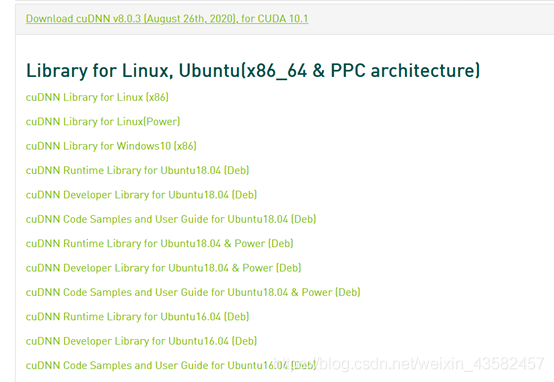Open cuDNN Library for Linux (x86)
Screen dimensions: 554x382
(x=97, y=97)
